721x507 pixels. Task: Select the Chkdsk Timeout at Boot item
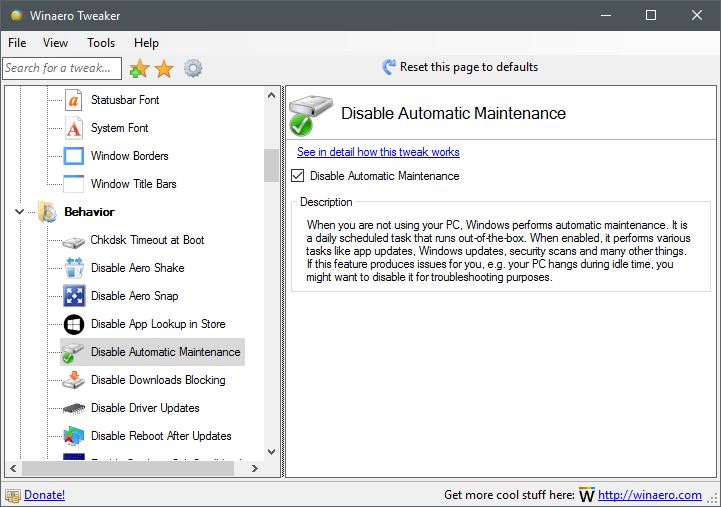[x=147, y=240]
